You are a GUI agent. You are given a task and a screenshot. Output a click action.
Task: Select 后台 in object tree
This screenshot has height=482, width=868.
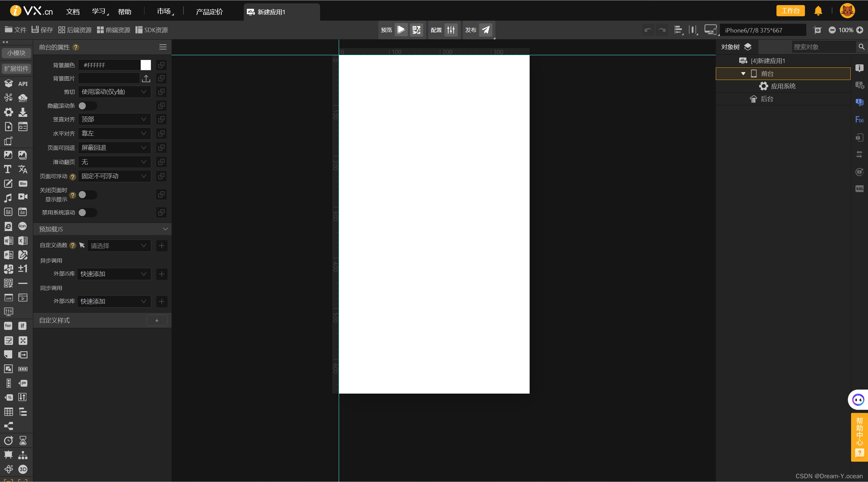[x=767, y=99]
